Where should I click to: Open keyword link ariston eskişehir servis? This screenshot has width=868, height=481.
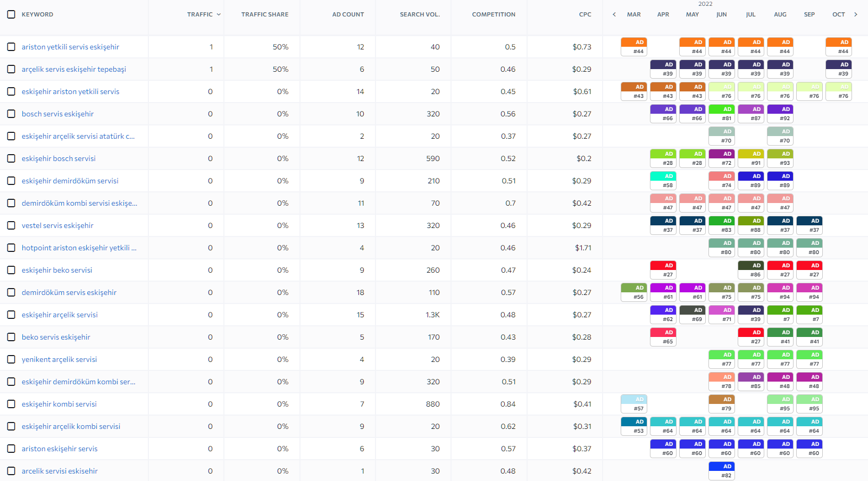60,449
